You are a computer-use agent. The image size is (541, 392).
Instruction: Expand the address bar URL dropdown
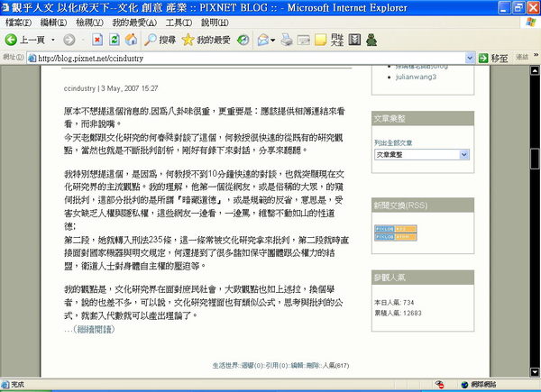[x=469, y=58]
